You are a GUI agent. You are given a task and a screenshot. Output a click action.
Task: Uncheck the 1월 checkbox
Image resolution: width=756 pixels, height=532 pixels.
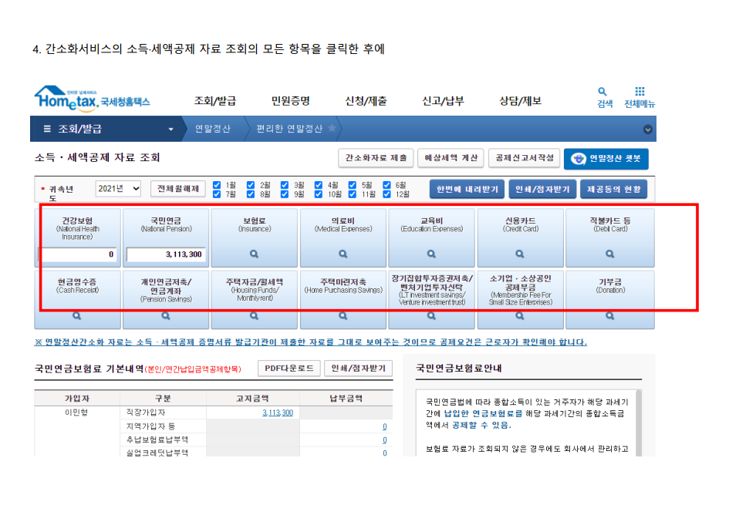(x=217, y=185)
